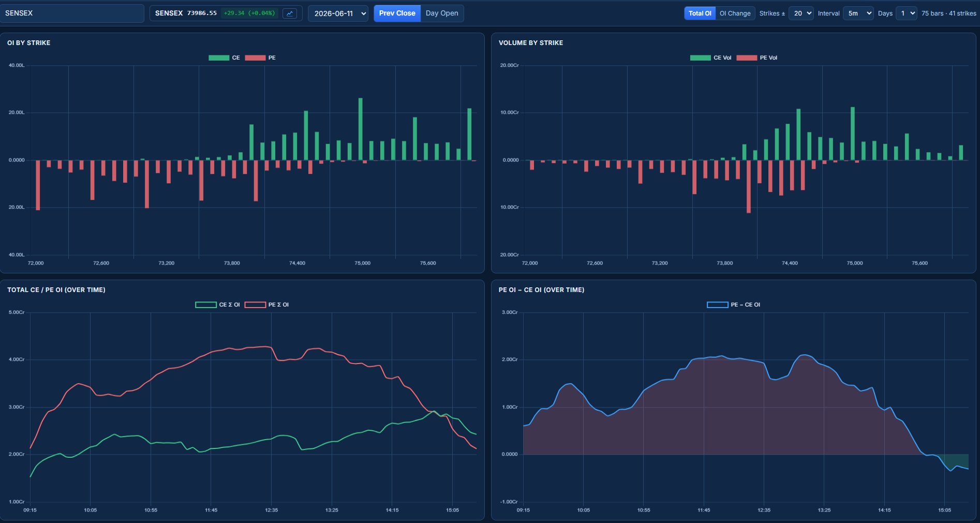This screenshot has width=980, height=523.
Task: Toggle PE Vol legend in Volume By Strike
Action: (756, 58)
